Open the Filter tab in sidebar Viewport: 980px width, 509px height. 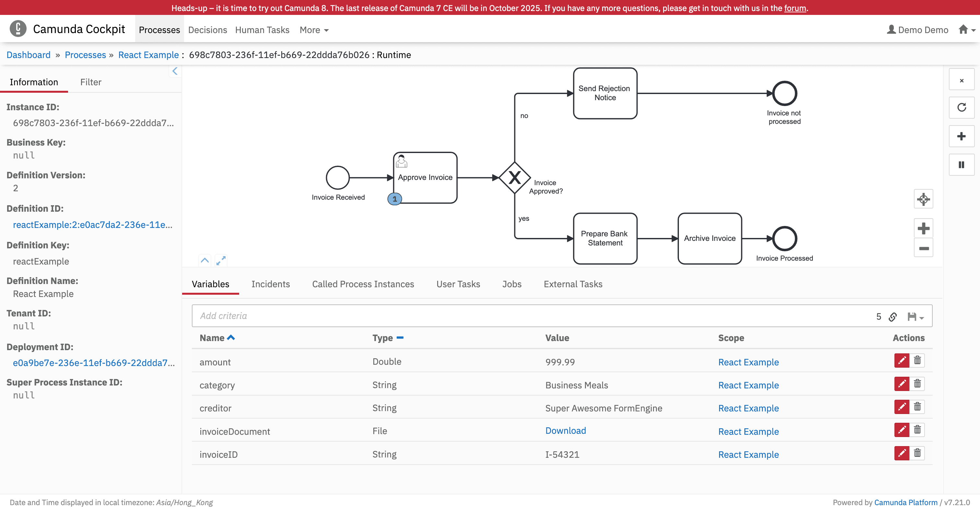[90, 82]
